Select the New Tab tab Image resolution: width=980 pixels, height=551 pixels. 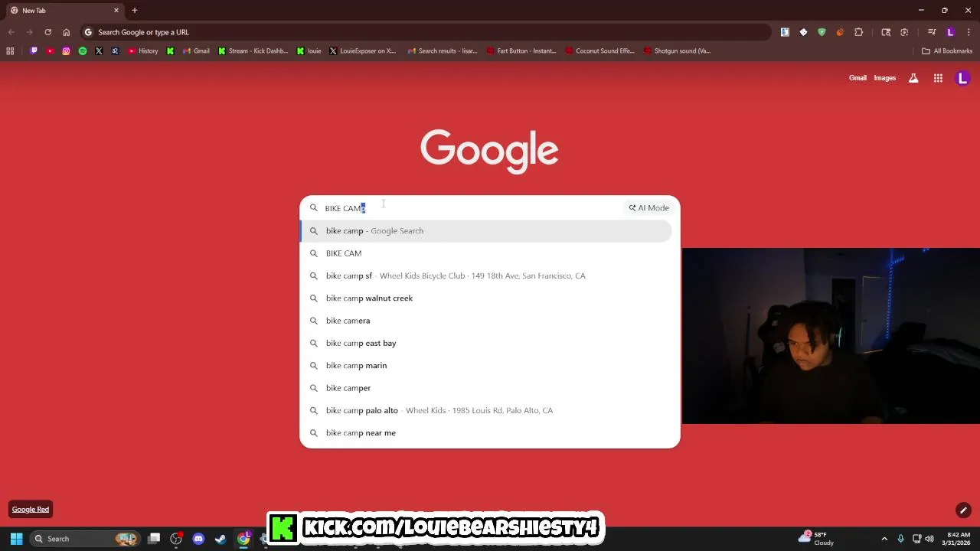point(63,11)
